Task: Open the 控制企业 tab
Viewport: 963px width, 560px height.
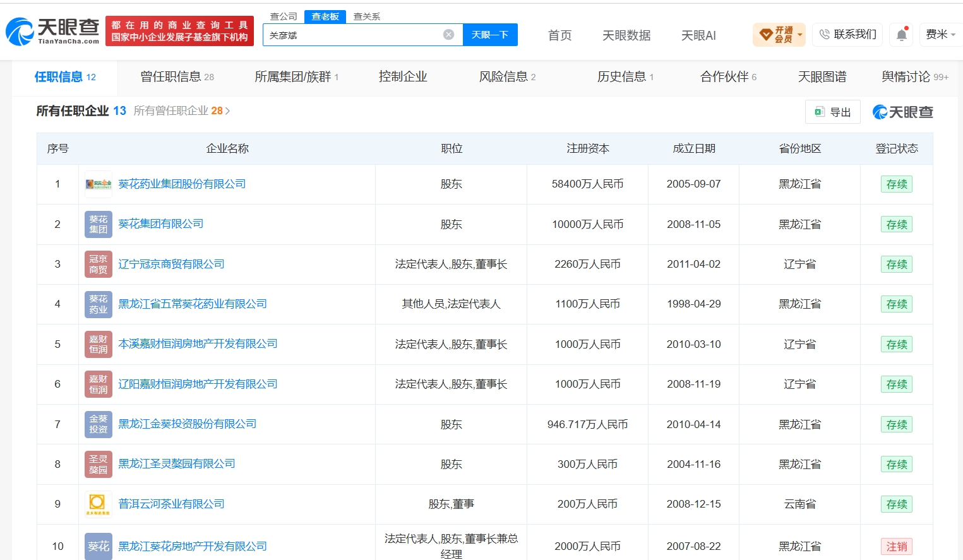Action: click(x=403, y=77)
